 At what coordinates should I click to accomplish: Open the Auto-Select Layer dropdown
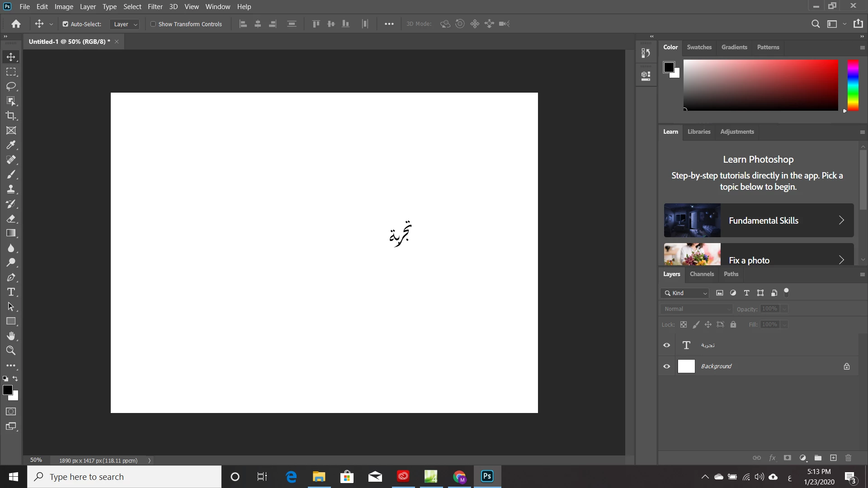tap(125, 24)
